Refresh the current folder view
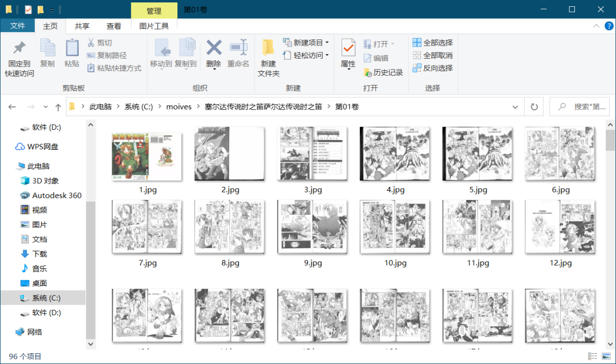616x364 pixels. point(534,107)
